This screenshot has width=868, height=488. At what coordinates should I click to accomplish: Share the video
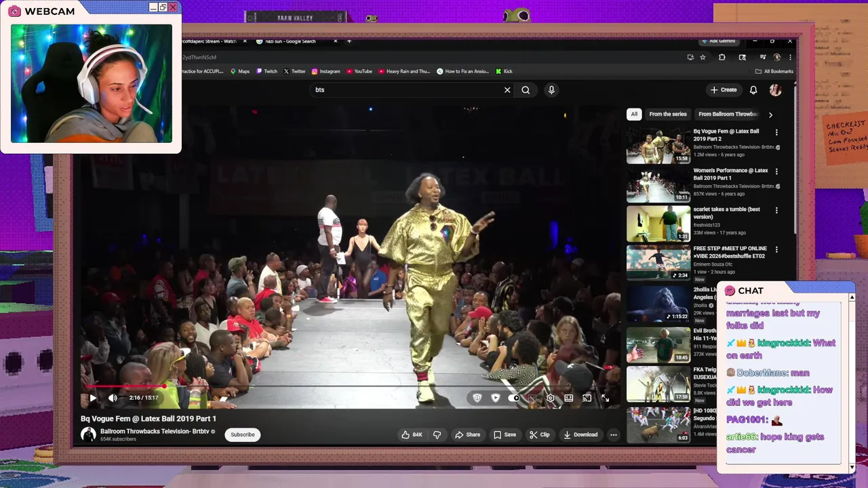[x=468, y=434]
